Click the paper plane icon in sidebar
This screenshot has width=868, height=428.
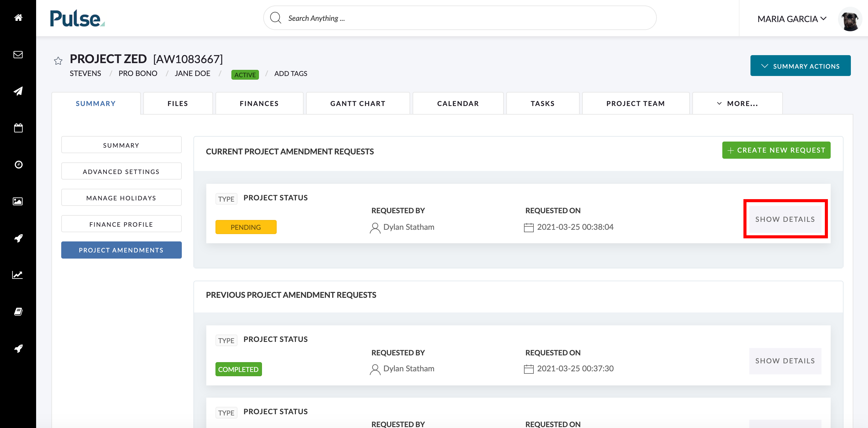coord(18,91)
